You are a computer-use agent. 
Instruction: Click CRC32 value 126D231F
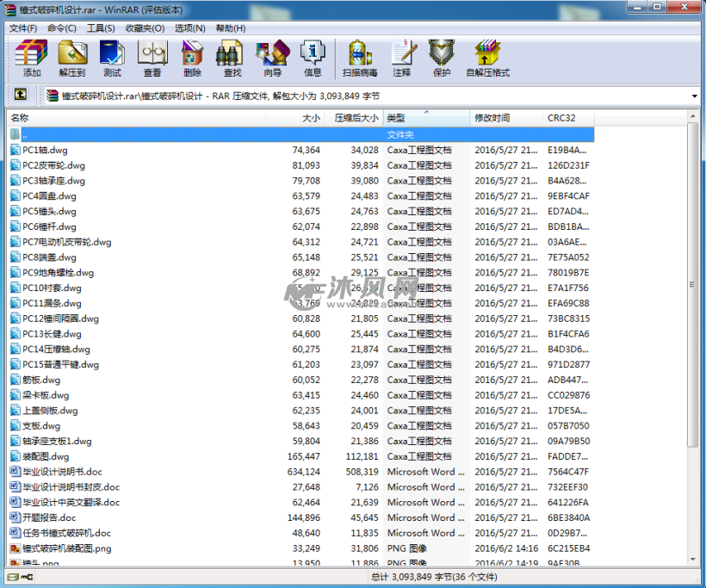568,165
